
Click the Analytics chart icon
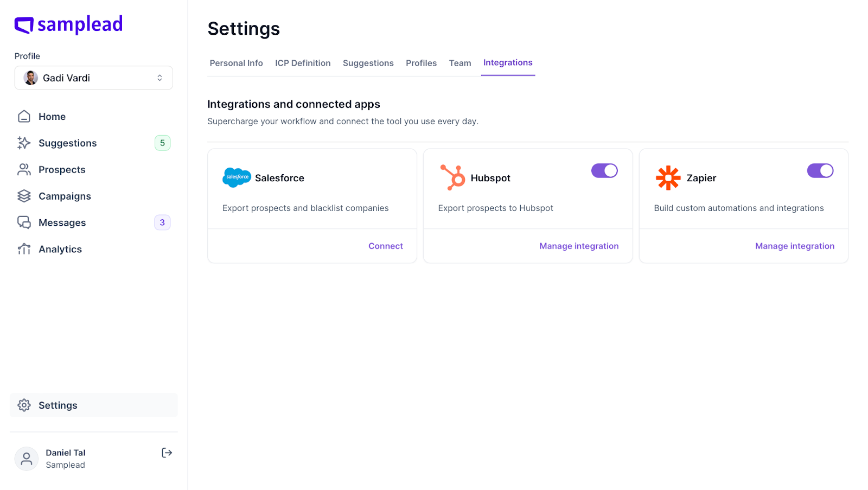[24, 249]
